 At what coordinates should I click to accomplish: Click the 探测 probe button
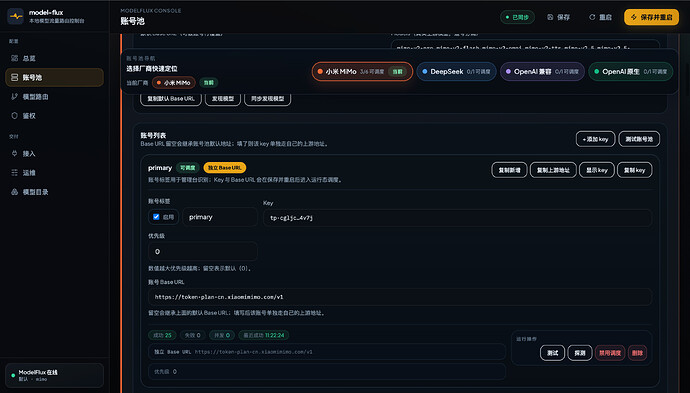point(580,353)
